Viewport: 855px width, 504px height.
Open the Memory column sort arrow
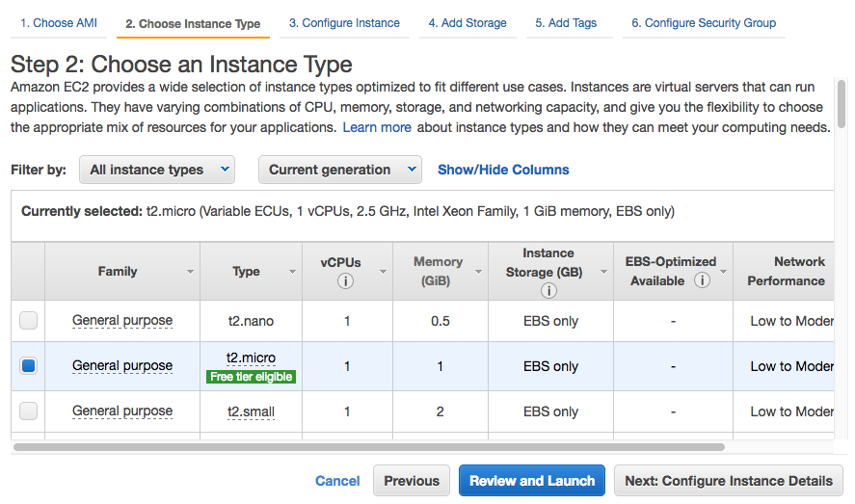[479, 273]
